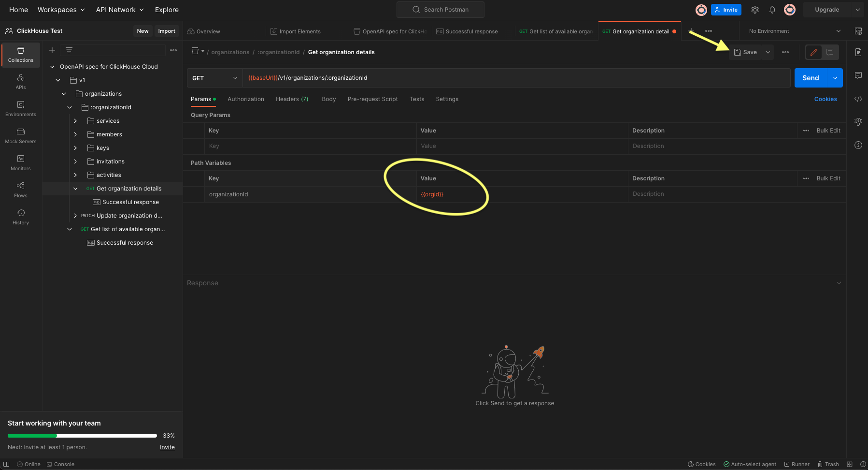Image resolution: width=868 pixels, height=470 pixels.
Task: Open Mock Servers in the sidebar
Action: tap(21, 136)
